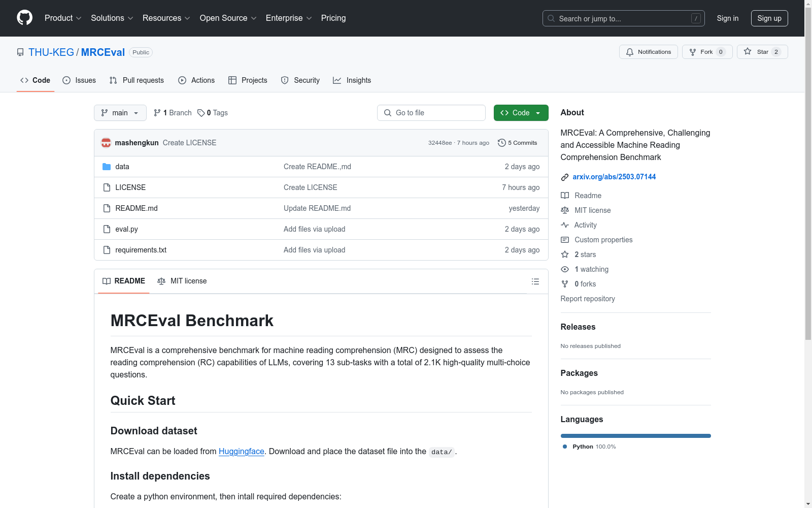812x508 pixels.
Task: Open the 32448ee commit hash
Action: point(440,143)
